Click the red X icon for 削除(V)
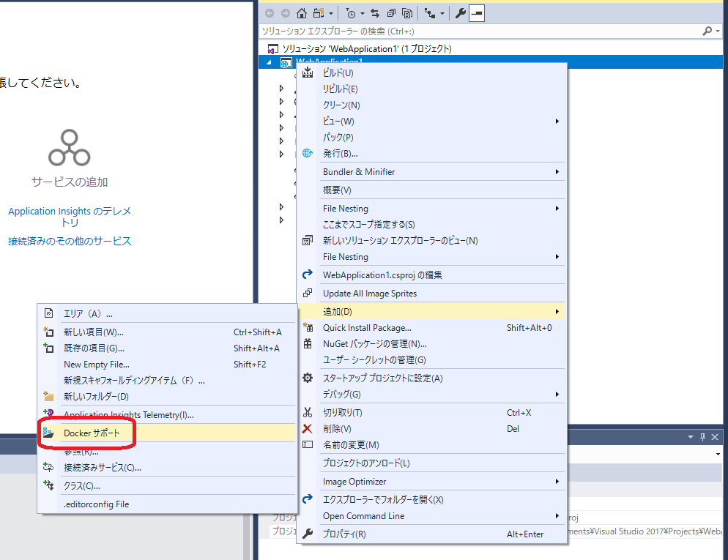 click(x=308, y=429)
